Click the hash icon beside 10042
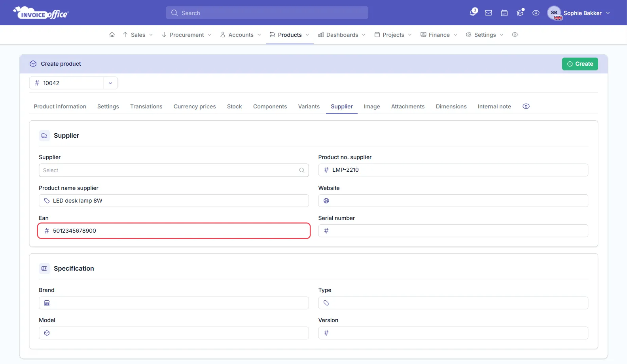Viewport: 627px width, 364px height. point(37,83)
